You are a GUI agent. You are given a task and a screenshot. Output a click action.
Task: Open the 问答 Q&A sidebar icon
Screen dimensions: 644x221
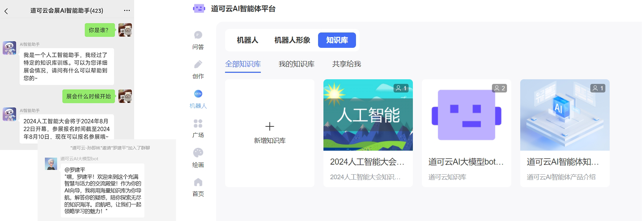coord(198,35)
